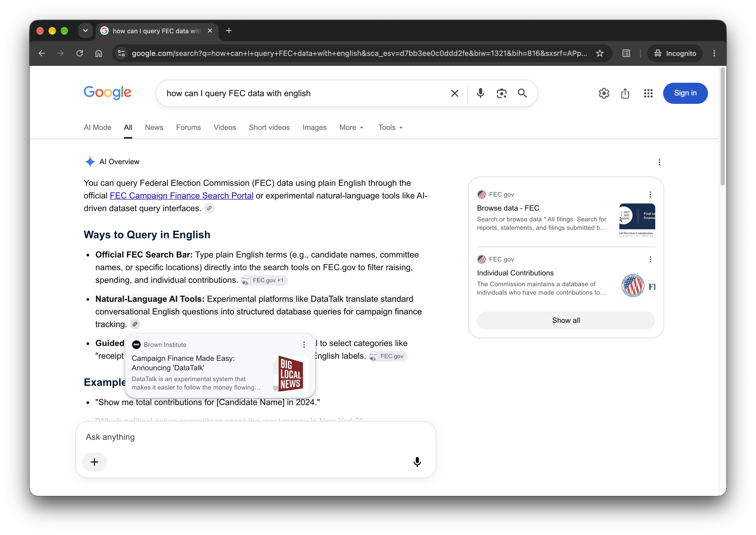Switch to the AI Mode tab

coord(98,128)
